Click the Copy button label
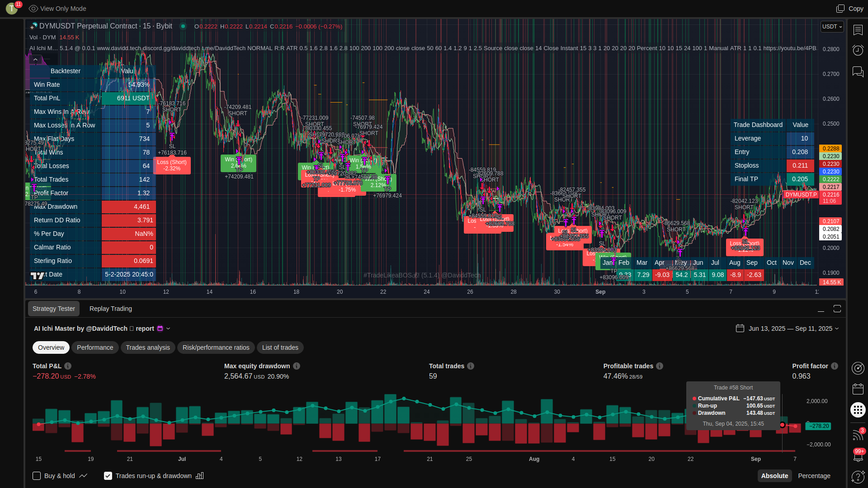Screen dimensions: 868x488 [856, 9]
